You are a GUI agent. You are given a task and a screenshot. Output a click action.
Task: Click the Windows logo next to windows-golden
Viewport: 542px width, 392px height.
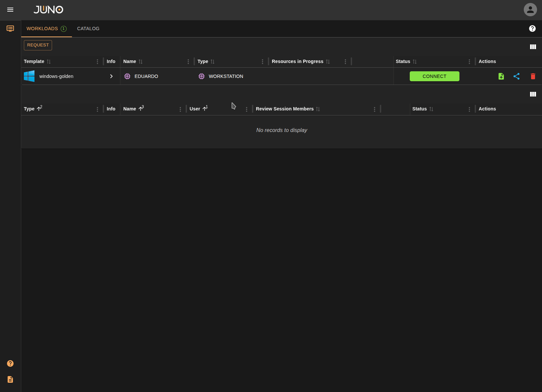[29, 76]
